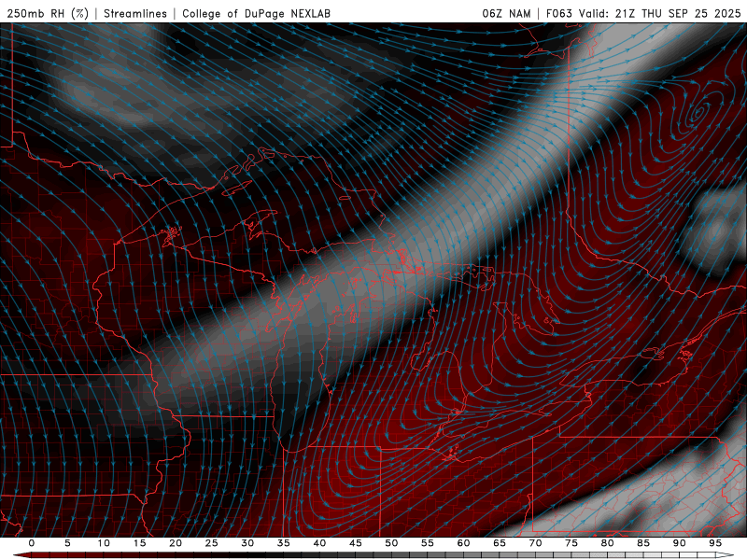Click the colorbar label "40"
Viewport: 747px width, 560px height.
319,543
